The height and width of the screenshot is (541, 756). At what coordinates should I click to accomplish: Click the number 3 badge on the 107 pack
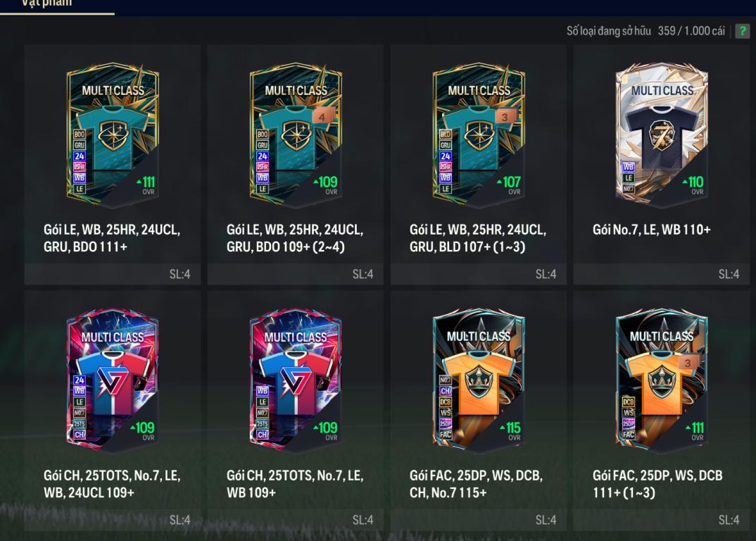click(504, 117)
